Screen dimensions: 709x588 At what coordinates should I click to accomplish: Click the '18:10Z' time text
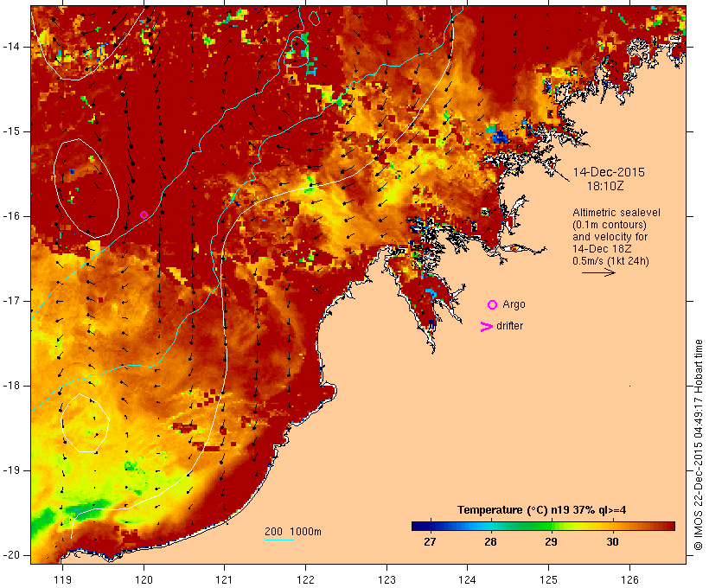coord(605,186)
